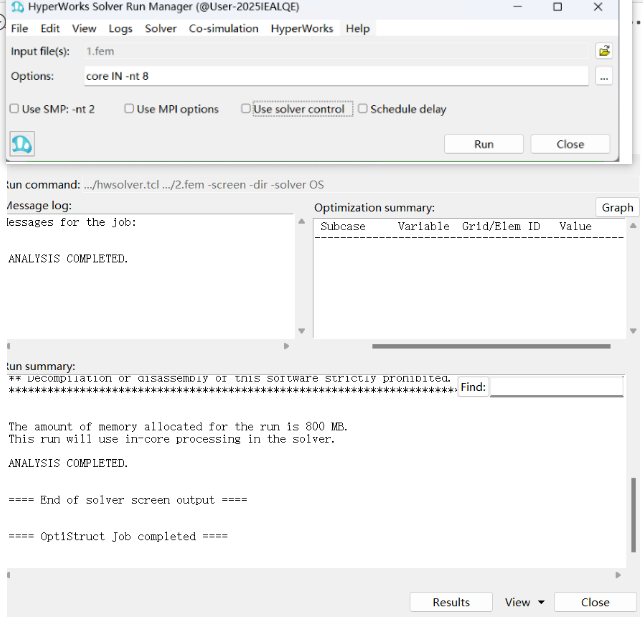Click message log scroll right arrow

286,346
